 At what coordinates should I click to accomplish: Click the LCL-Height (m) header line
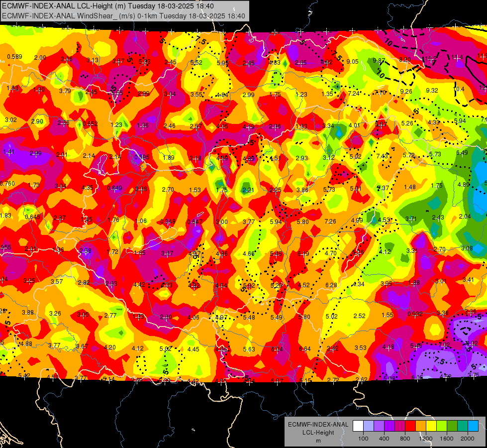(x=108, y=6)
